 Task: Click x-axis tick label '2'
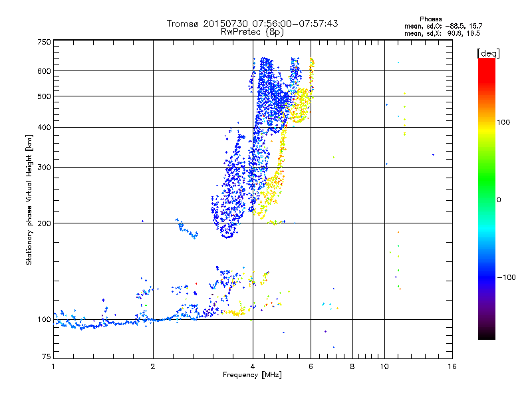[153, 366]
